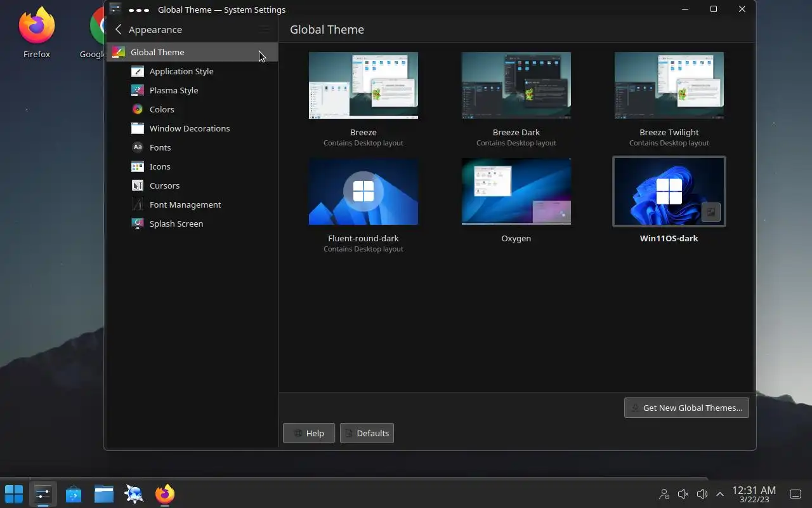Expand the hidden system tray icons arrow

pos(720,493)
